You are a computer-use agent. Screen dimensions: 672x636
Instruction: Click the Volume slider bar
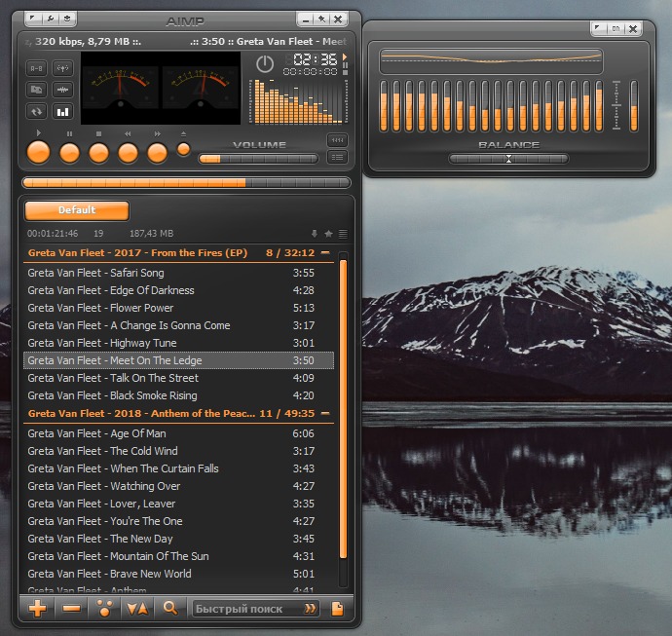(258, 159)
